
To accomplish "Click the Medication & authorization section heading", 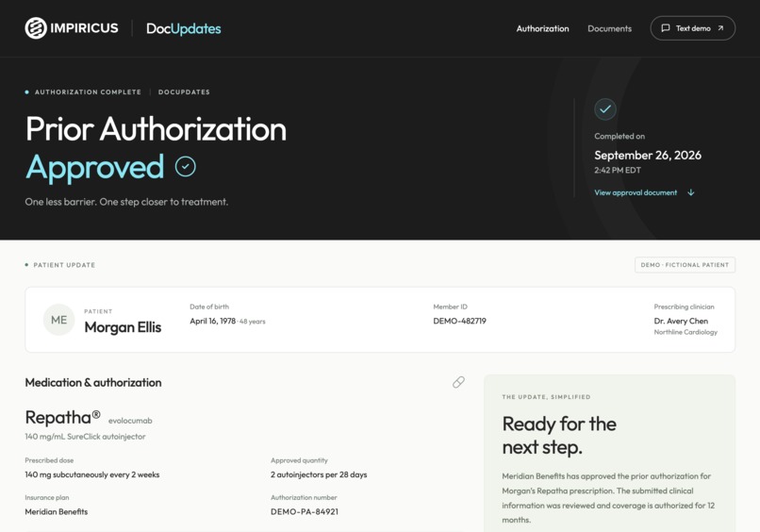I will tap(93, 383).
